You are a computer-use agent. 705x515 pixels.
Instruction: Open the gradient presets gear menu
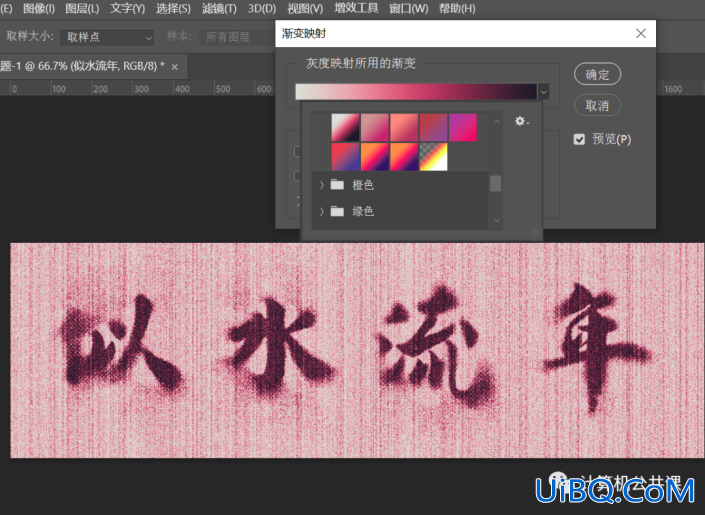click(522, 121)
